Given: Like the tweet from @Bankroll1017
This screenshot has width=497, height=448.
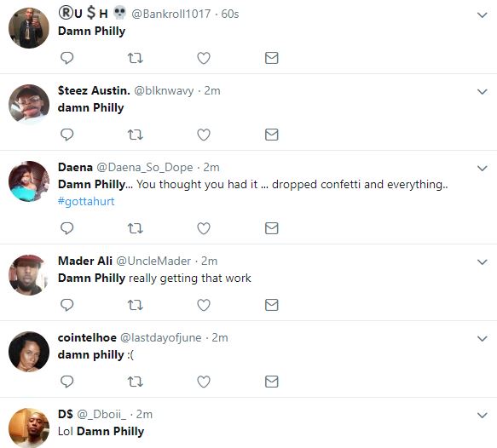Looking at the screenshot, I should click(x=204, y=58).
